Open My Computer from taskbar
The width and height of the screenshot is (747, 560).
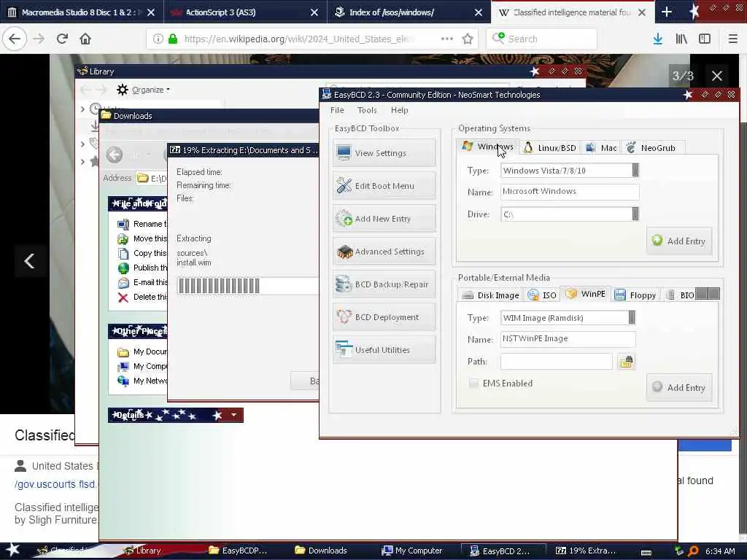413,551
